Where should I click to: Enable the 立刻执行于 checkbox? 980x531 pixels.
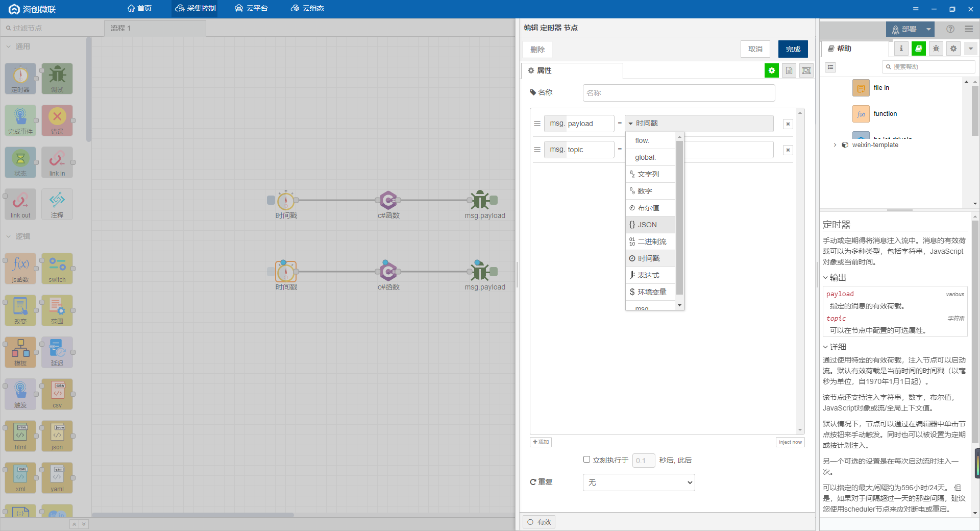coord(587,460)
